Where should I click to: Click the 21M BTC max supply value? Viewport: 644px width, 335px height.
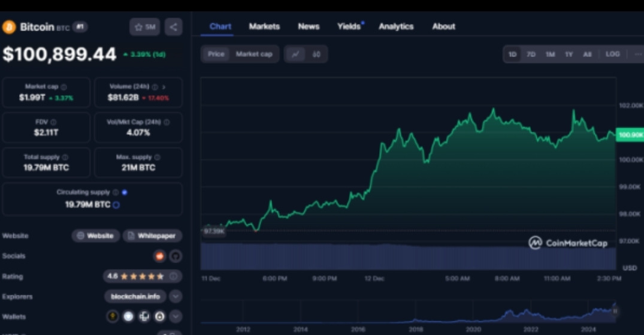(x=138, y=167)
